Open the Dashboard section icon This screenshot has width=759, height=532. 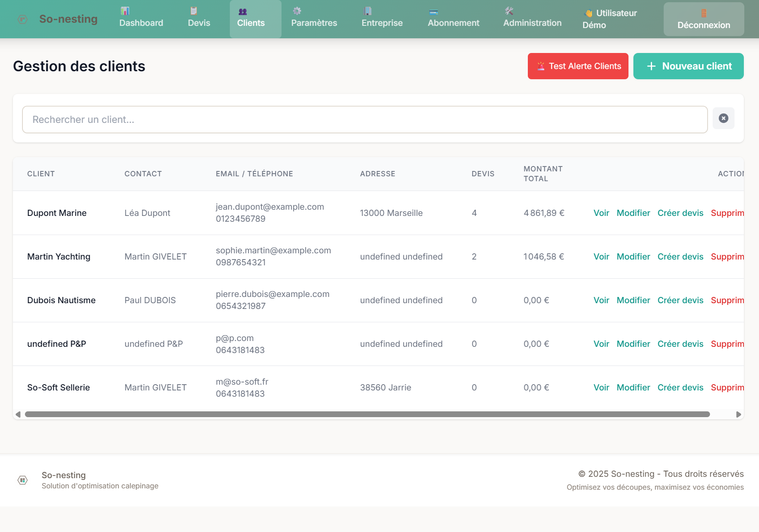(x=125, y=10)
